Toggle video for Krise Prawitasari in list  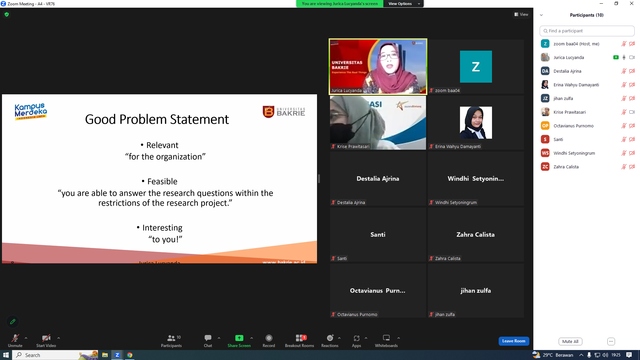[632, 112]
